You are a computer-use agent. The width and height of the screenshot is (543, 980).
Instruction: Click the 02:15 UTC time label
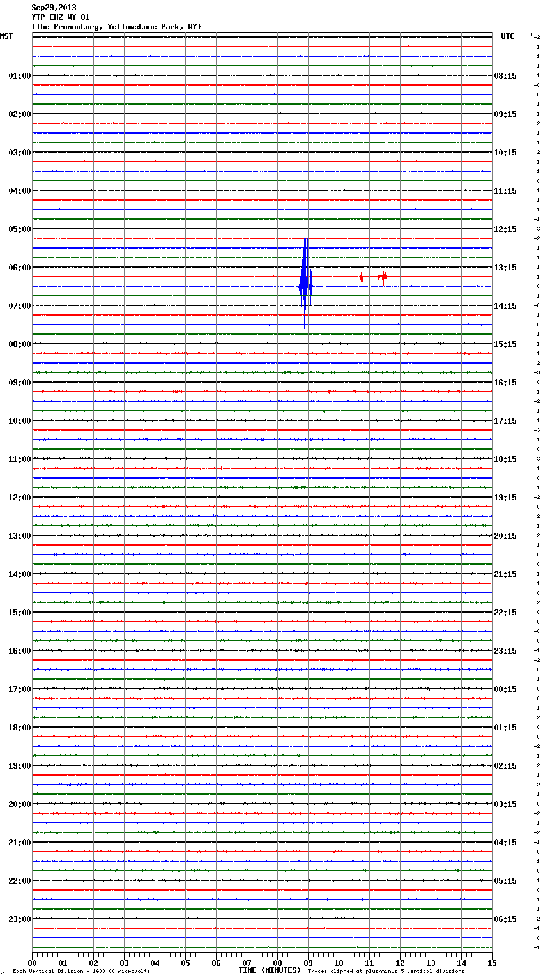point(505,766)
